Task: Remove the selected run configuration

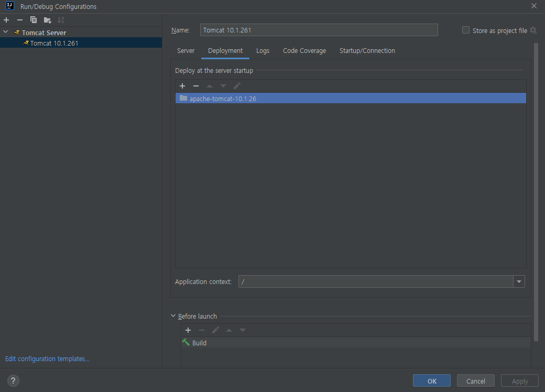Action: click(20, 20)
